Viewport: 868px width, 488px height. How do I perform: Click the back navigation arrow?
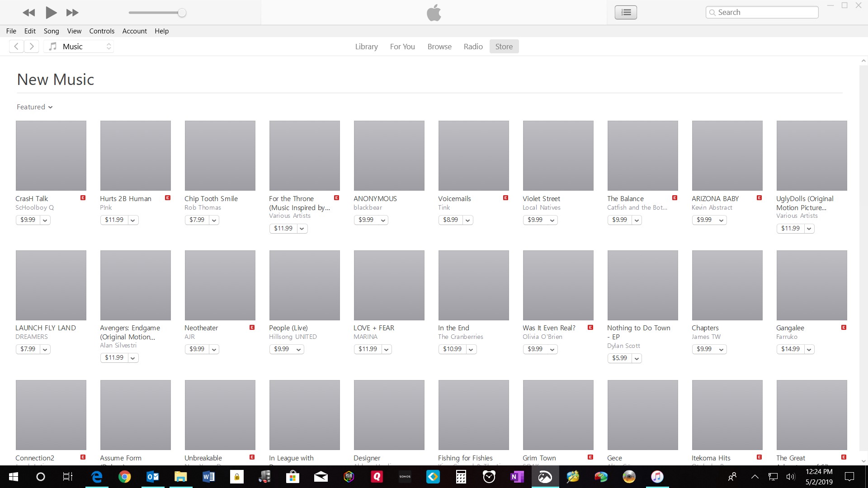coord(16,46)
